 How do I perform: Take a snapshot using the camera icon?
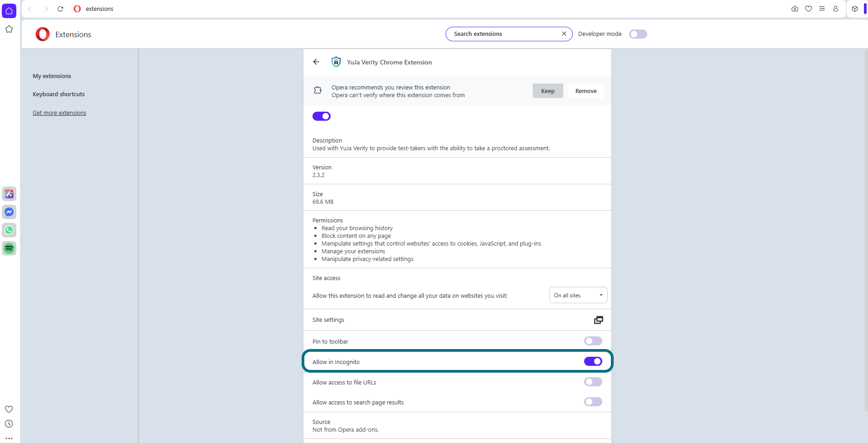794,9
